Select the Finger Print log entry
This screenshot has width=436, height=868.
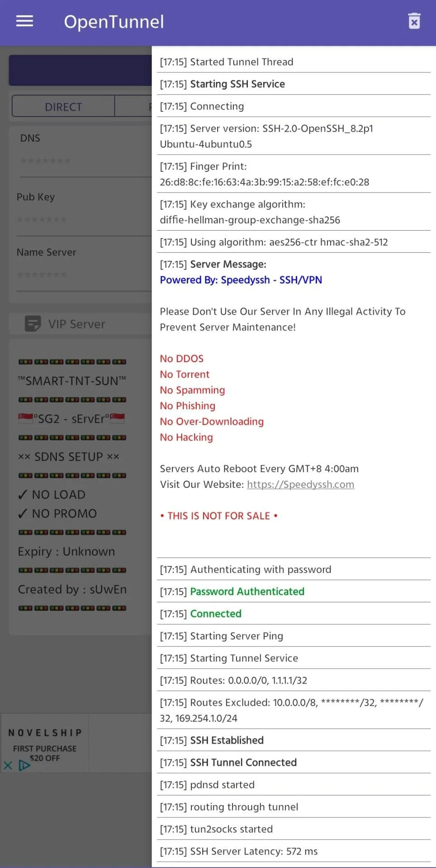tap(294, 174)
